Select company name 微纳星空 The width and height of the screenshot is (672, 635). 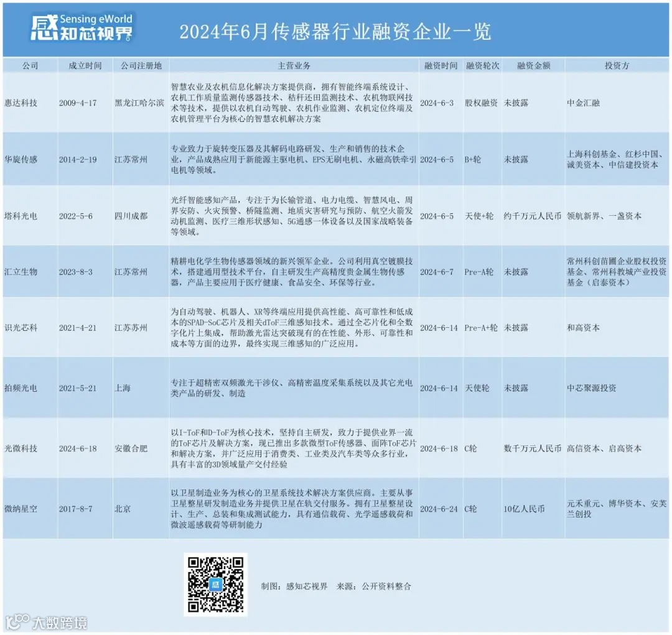point(21,509)
